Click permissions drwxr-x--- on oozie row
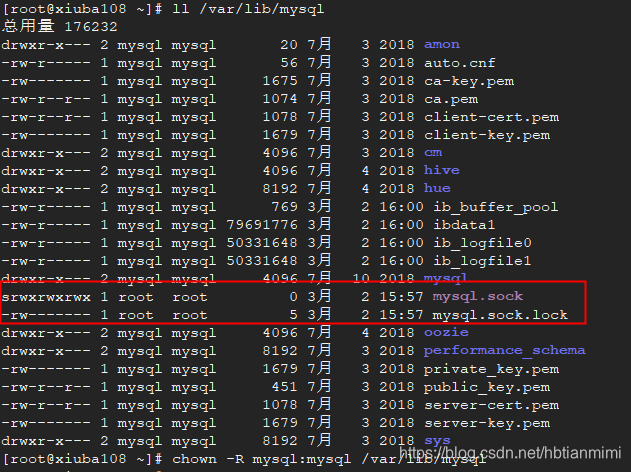 coord(46,333)
